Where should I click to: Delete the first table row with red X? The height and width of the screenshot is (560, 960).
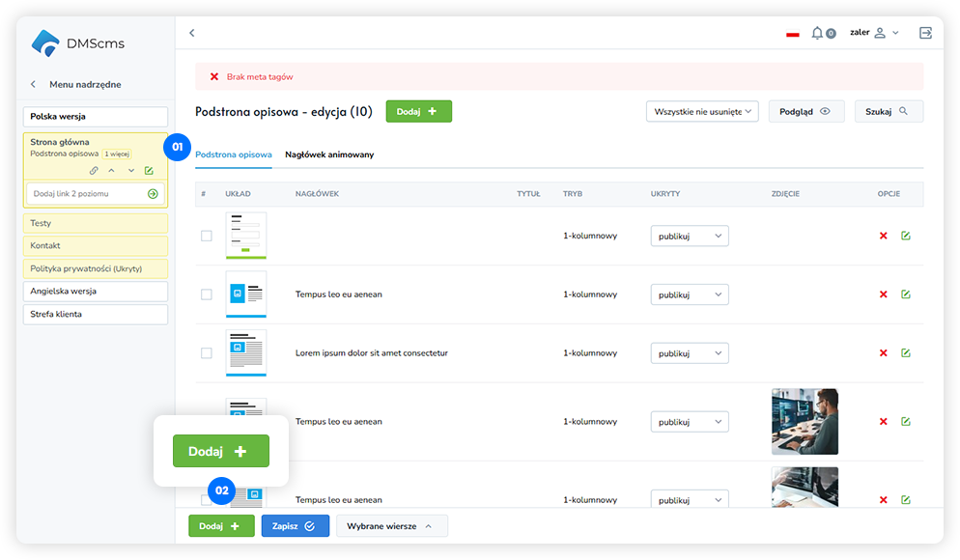point(883,236)
